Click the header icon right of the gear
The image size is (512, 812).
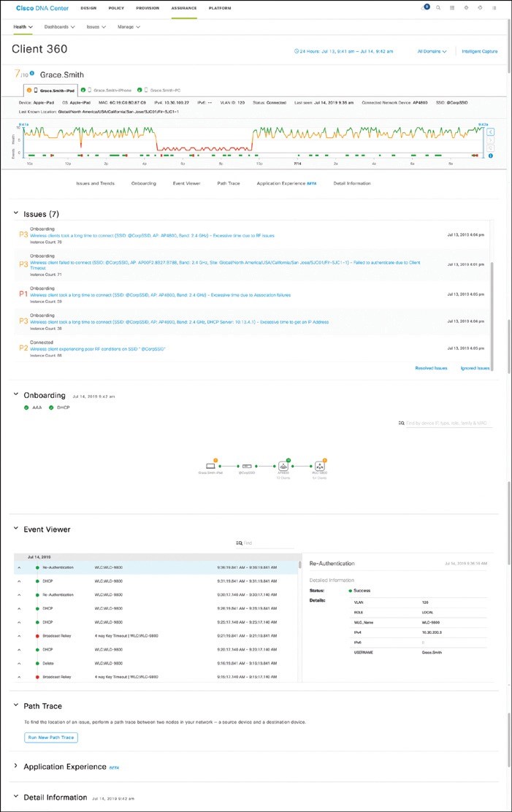[480, 8]
